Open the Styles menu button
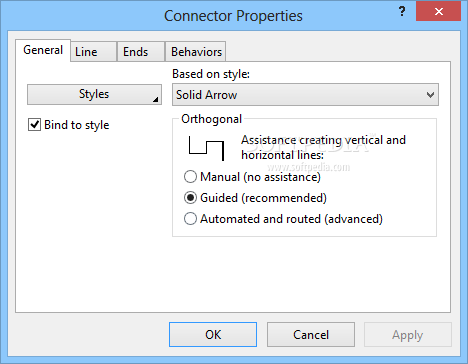The width and height of the screenshot is (468, 364). pyautogui.click(x=94, y=94)
